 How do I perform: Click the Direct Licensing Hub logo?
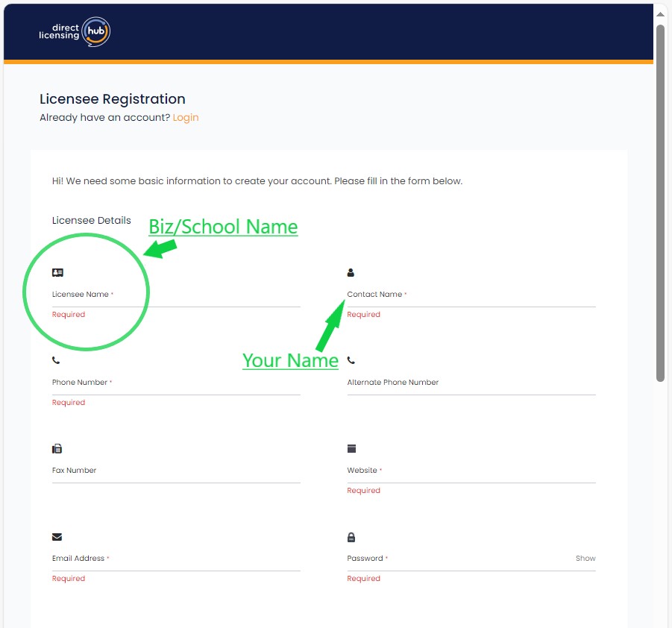[x=75, y=32]
